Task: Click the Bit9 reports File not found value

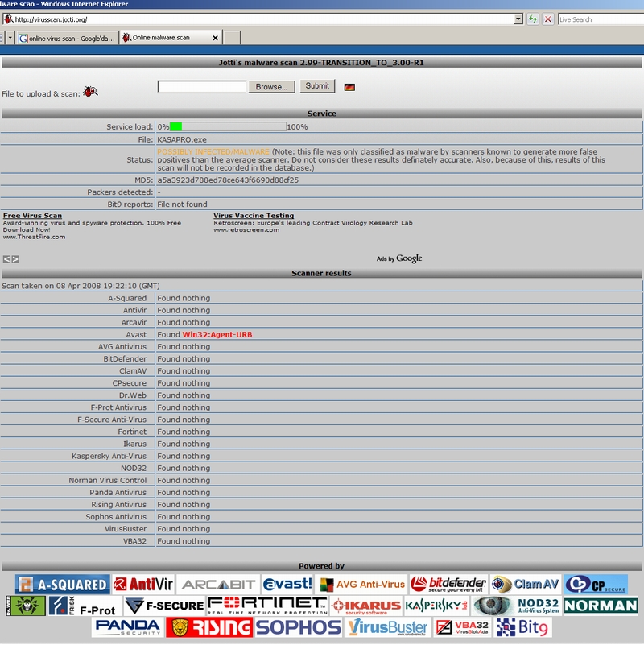Action: click(x=182, y=205)
